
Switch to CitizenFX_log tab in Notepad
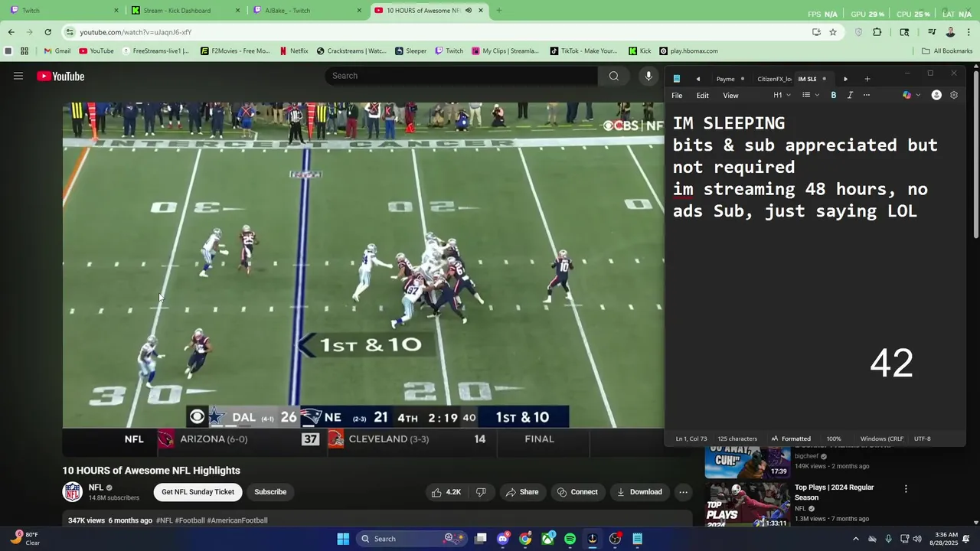pyautogui.click(x=773, y=79)
